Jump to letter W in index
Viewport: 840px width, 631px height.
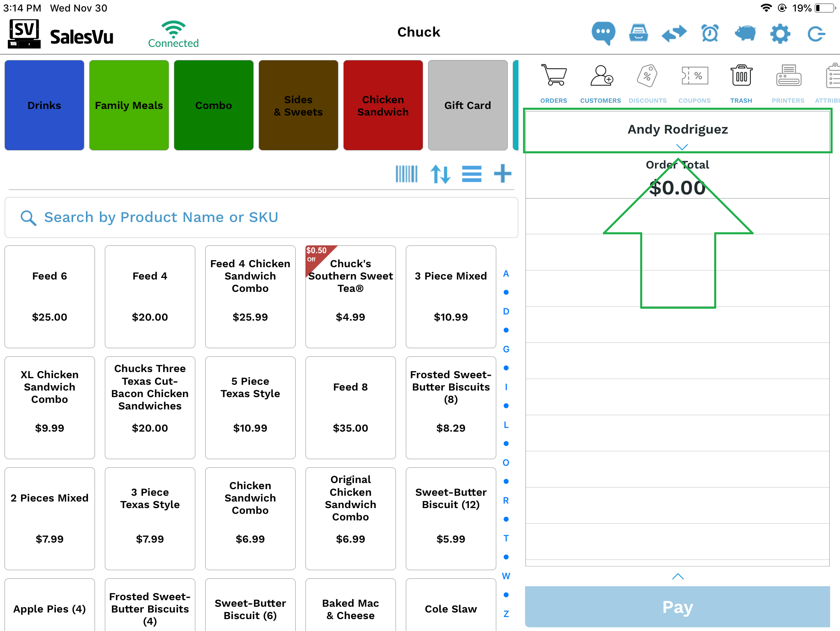(506, 576)
